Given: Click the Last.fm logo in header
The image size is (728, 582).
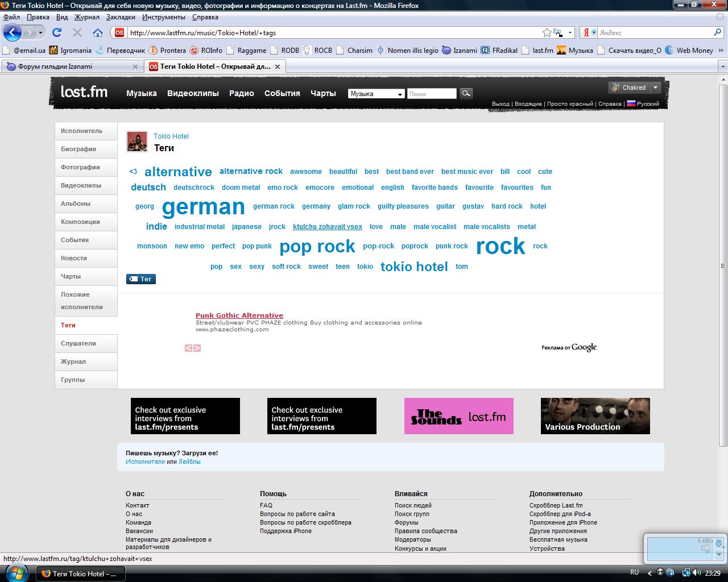Looking at the screenshot, I should pyautogui.click(x=84, y=91).
